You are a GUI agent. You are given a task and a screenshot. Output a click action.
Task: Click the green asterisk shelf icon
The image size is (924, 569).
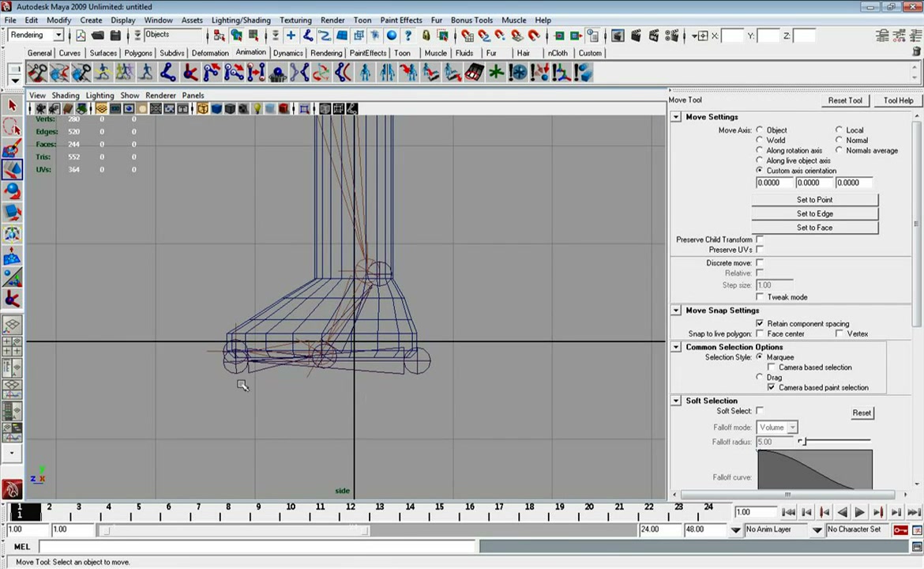(496, 73)
